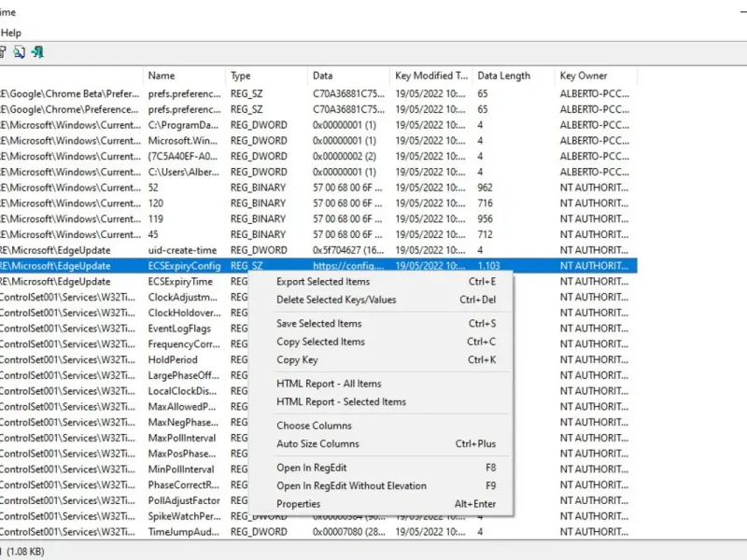Select the FrequencyCorr... row

318,343
